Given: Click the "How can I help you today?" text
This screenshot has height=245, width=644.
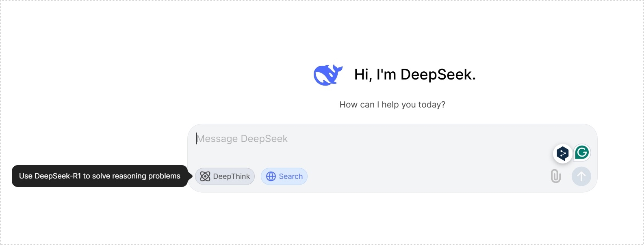Looking at the screenshot, I should pyautogui.click(x=392, y=105).
